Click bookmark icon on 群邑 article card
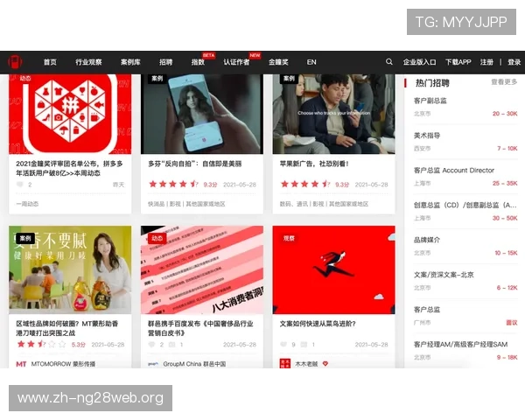The width and height of the screenshot is (525, 420). click(x=171, y=345)
